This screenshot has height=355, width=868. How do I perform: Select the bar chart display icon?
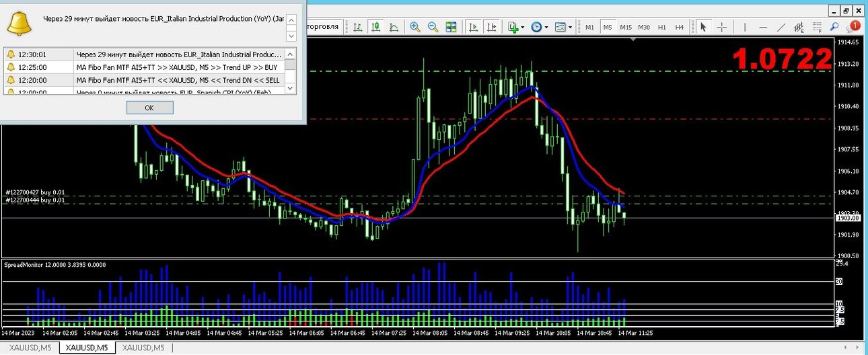(358, 27)
